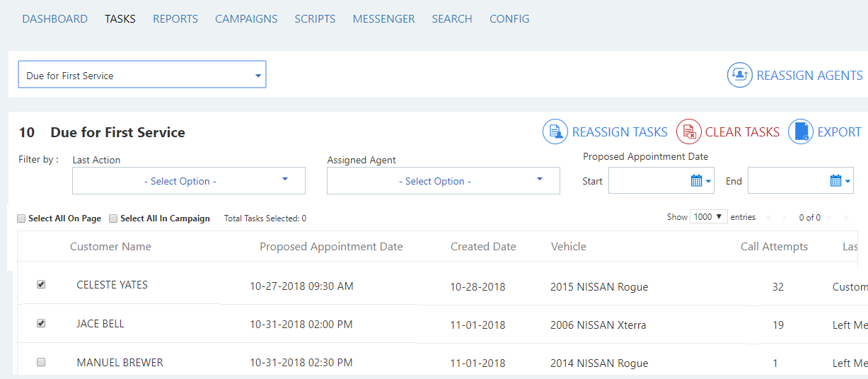Open the Show entries count dropdown

(x=709, y=217)
